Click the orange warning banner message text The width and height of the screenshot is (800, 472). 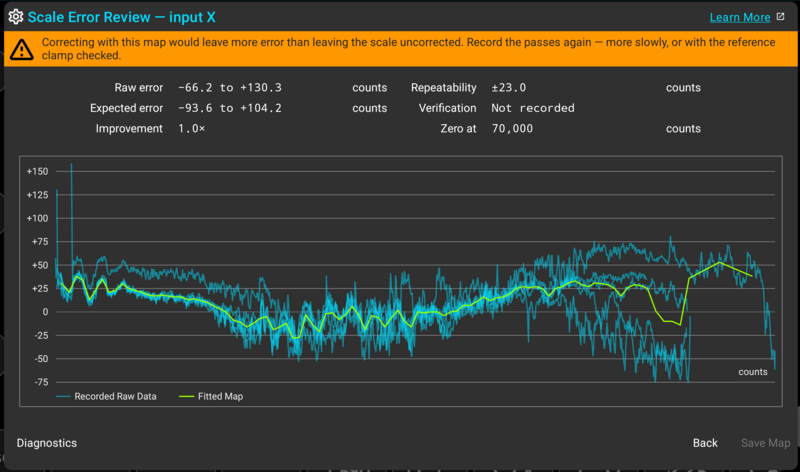[x=408, y=49]
